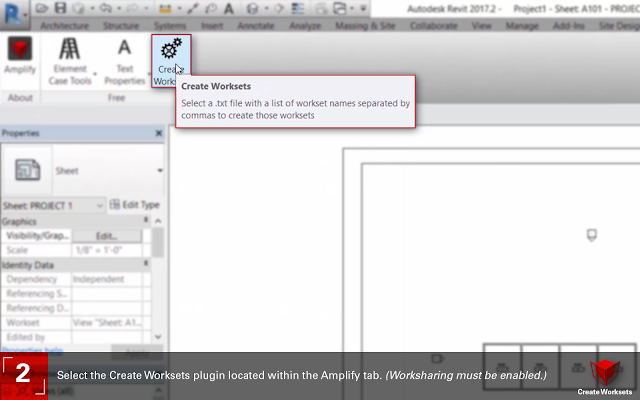The height and width of the screenshot is (400, 640).
Task: Open the Switch Windows dropdown arrow
Action: 352,8
